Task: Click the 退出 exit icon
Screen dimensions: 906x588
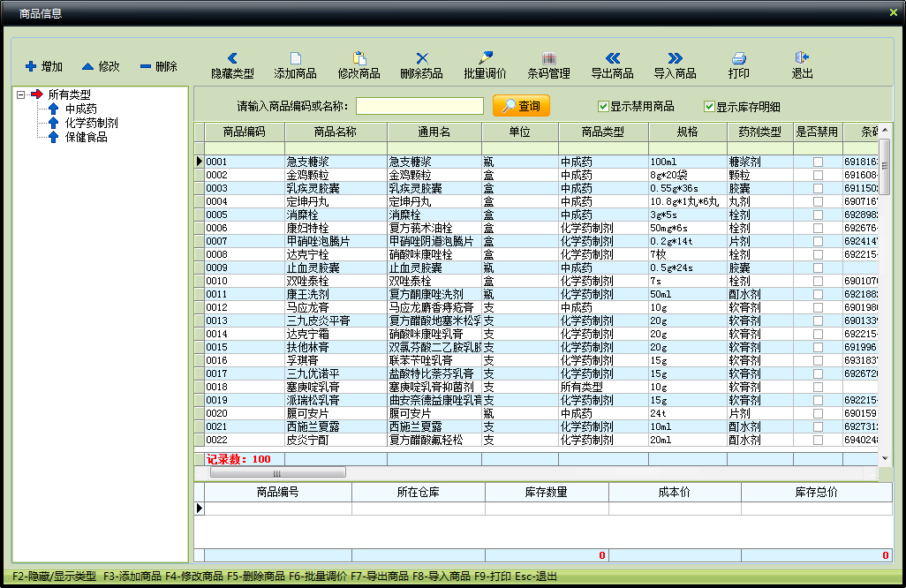Action: (803, 58)
